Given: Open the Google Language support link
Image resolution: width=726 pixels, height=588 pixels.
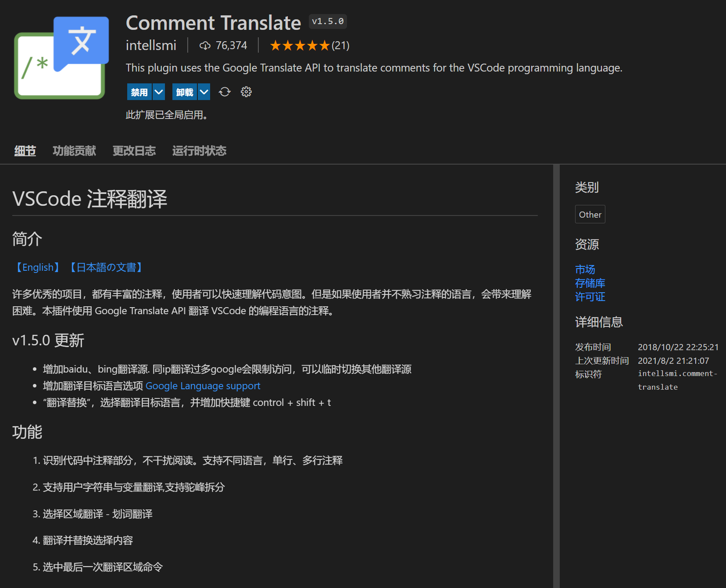Looking at the screenshot, I should pos(203,386).
